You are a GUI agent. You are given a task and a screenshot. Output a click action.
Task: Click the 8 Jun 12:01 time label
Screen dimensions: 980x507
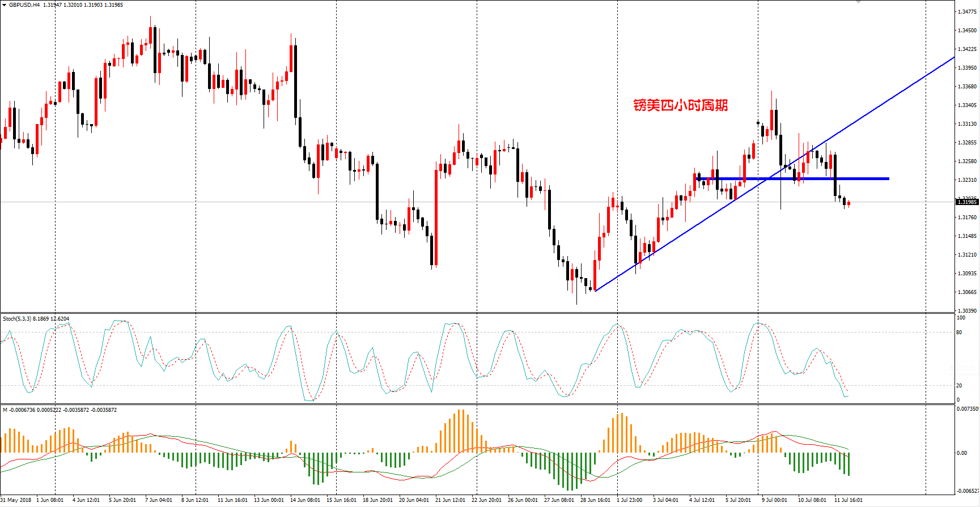coord(195,500)
